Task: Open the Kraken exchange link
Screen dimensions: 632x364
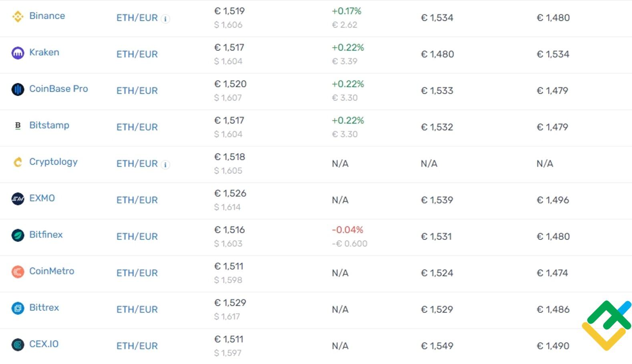Action: coord(44,52)
